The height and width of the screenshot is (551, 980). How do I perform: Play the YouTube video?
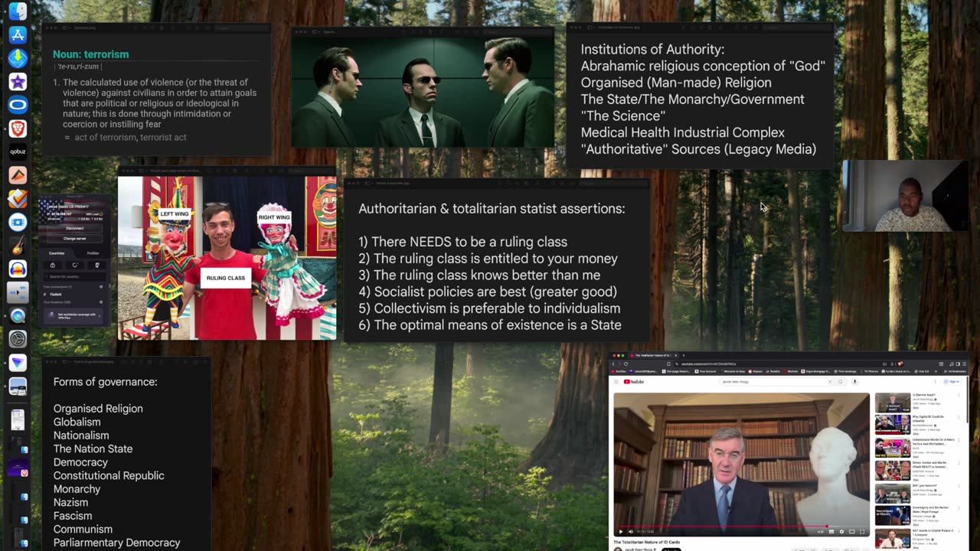coord(621,532)
